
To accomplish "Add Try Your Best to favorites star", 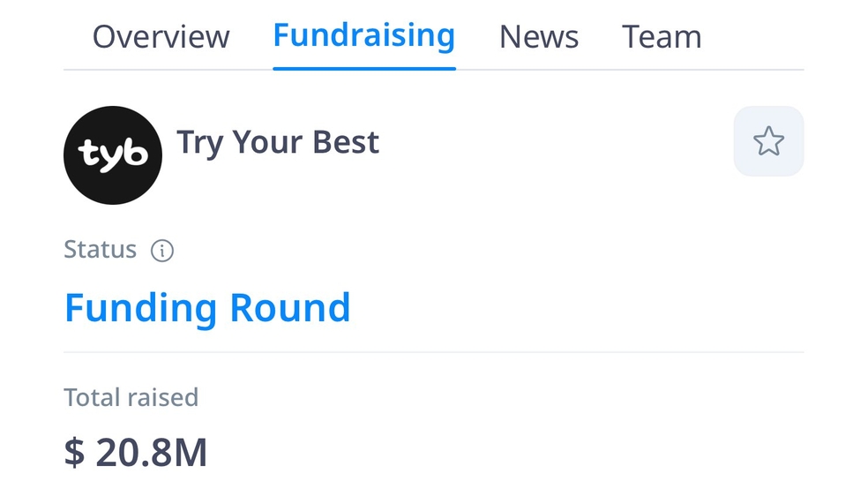I will (x=768, y=141).
